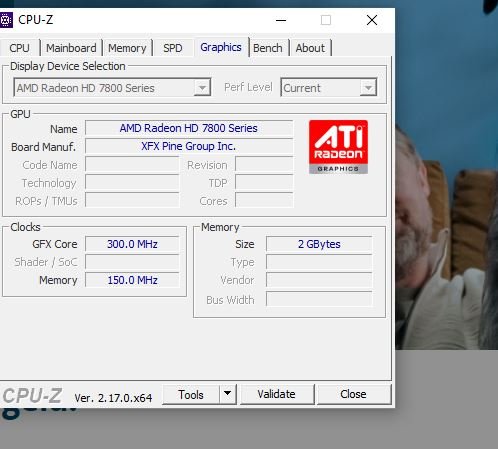Click the XFX Pine Group Inc. field

[x=189, y=146]
